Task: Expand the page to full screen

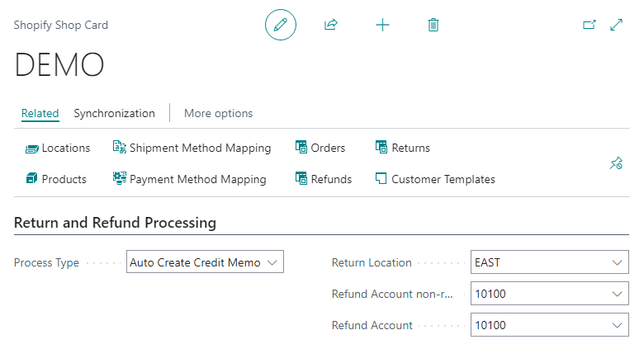Action: tap(616, 25)
